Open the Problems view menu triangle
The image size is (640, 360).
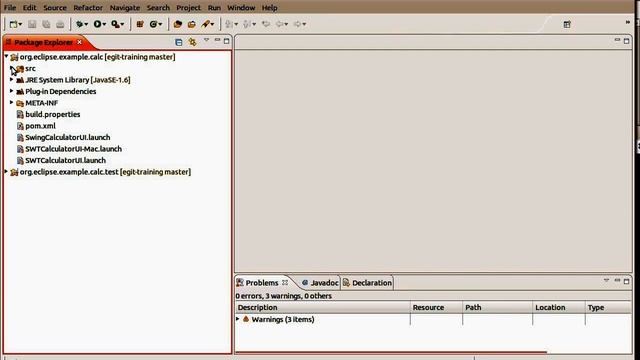click(x=607, y=280)
